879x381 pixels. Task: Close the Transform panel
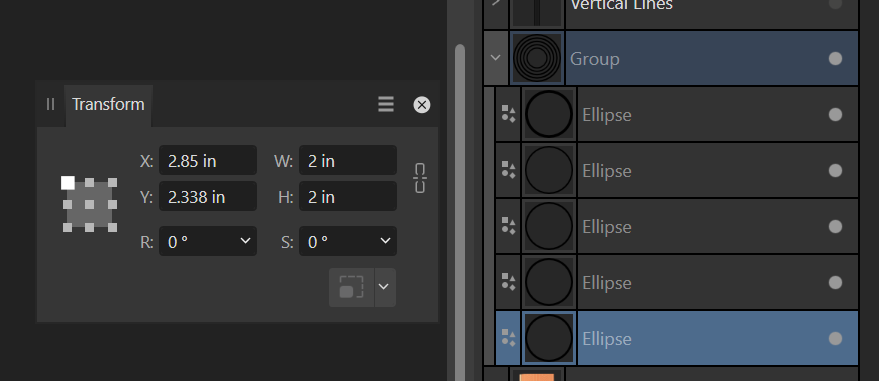422,105
